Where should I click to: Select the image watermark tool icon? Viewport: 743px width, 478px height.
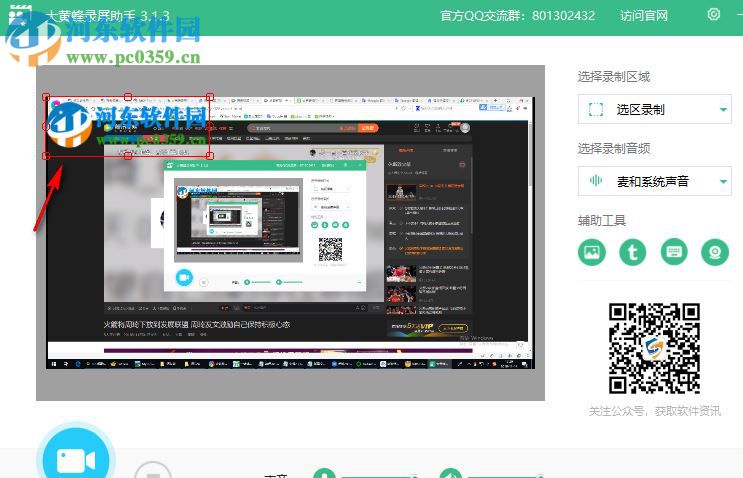pos(592,252)
